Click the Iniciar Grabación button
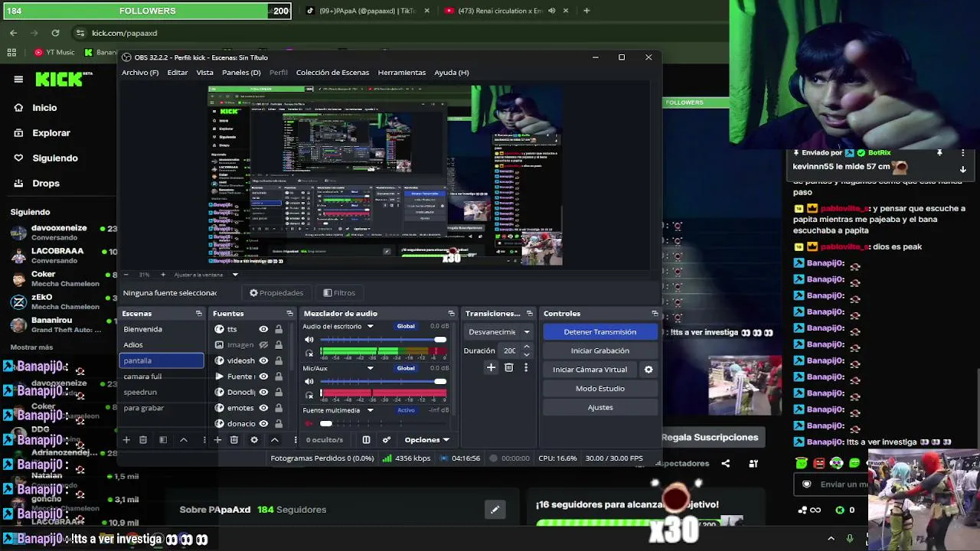 pyautogui.click(x=600, y=350)
